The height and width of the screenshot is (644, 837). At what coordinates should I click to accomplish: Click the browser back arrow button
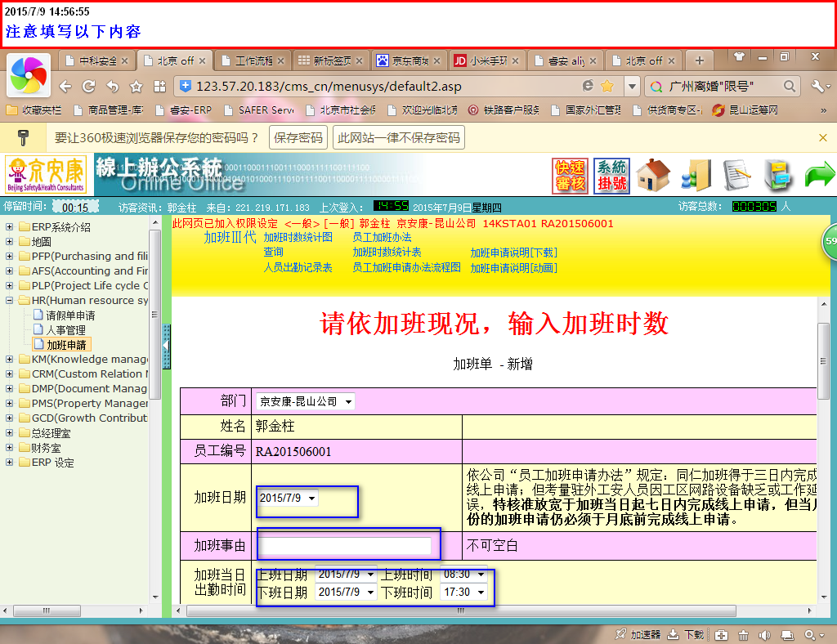click(x=65, y=86)
